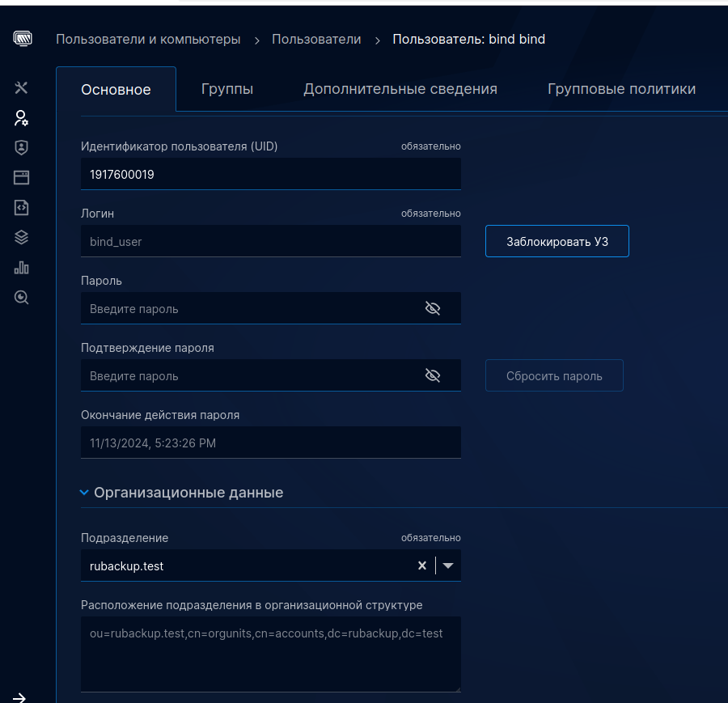The height and width of the screenshot is (703, 728).
Task: Collapse the Организационные данные section
Action: 84,492
